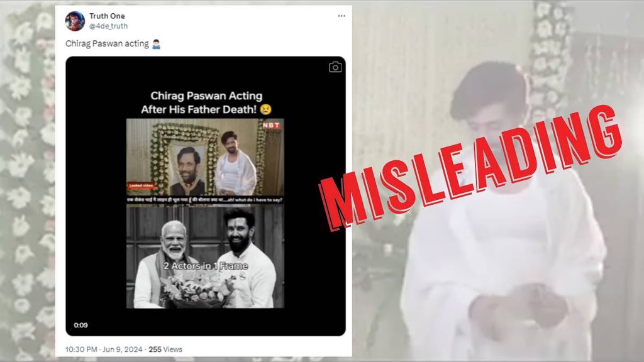Click the red 'Leaked video' label
The height and width of the screenshot is (362, 644).
142,186
